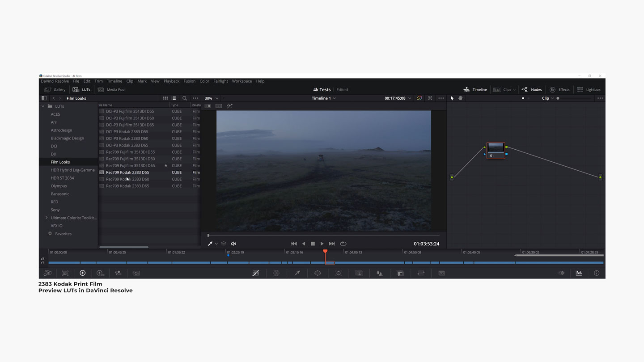Select the hand pan tool in node editor

[x=460, y=98]
